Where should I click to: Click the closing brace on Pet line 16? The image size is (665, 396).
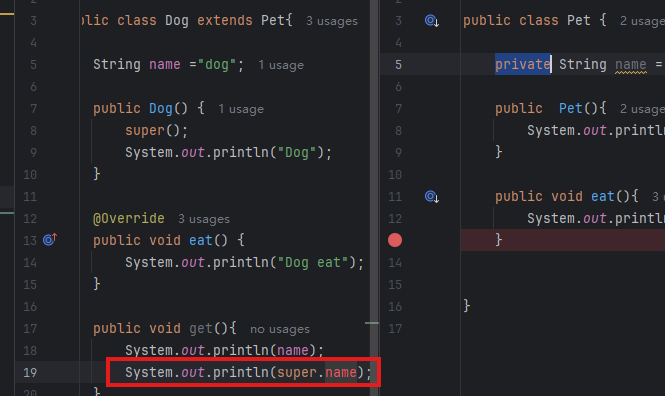pos(467,305)
